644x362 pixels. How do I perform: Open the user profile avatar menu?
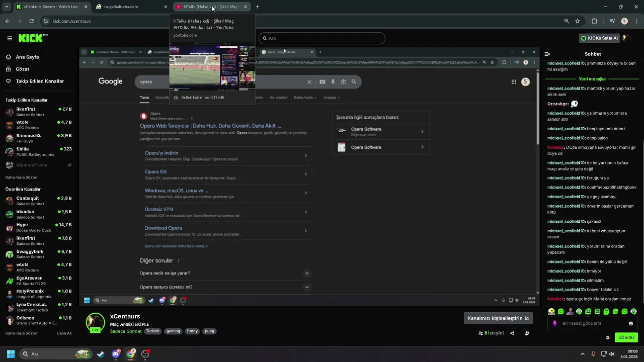(627, 38)
